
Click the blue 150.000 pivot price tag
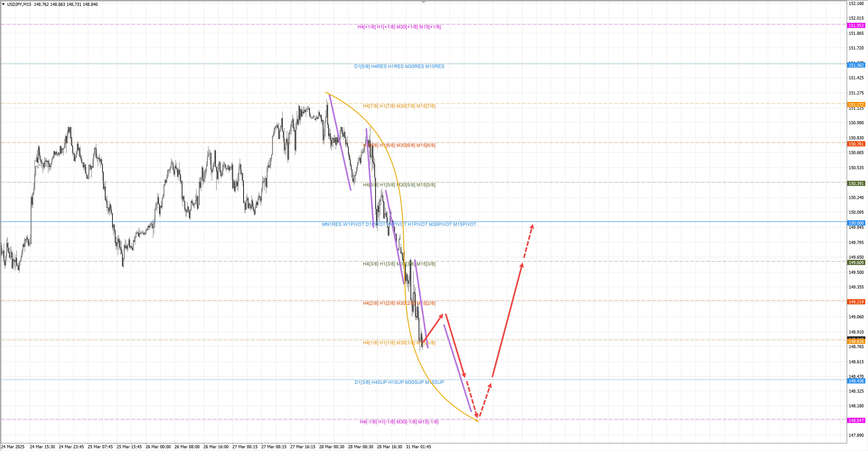point(856,223)
